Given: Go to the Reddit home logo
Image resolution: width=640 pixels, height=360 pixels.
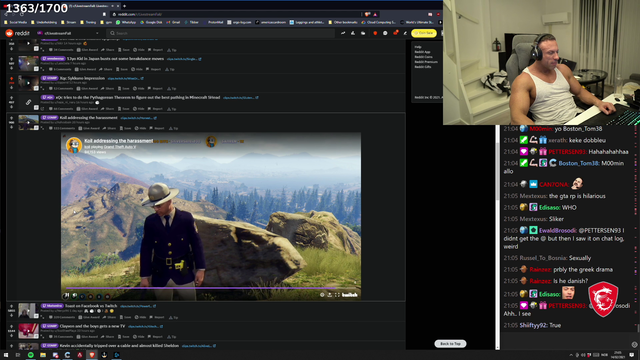Looking at the screenshot, I should point(18,33).
